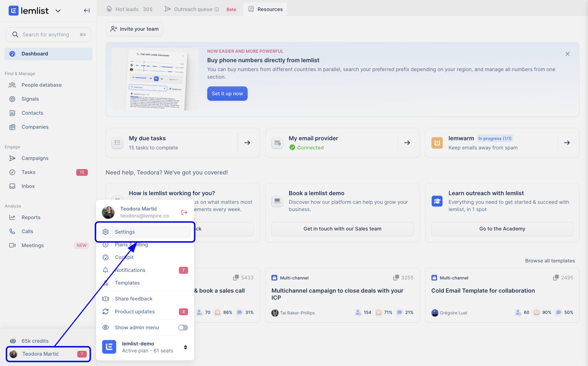
Task: Click the Notifications bell icon
Action: [x=106, y=270]
